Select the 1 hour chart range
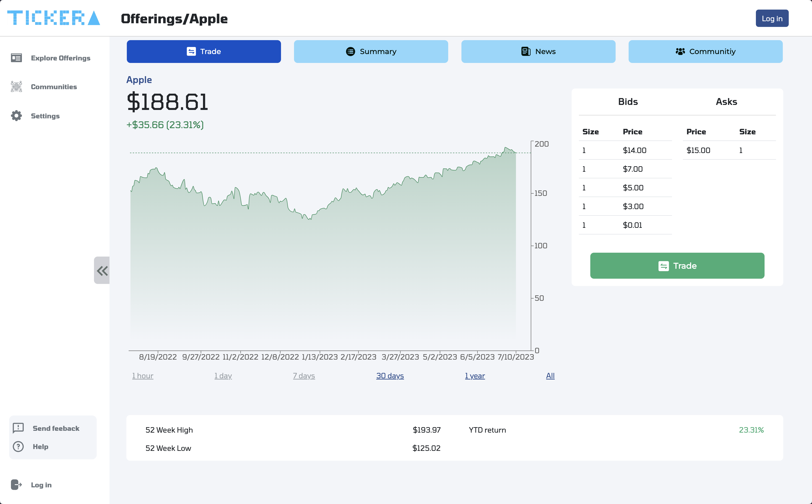This screenshot has width=812, height=504. click(143, 376)
